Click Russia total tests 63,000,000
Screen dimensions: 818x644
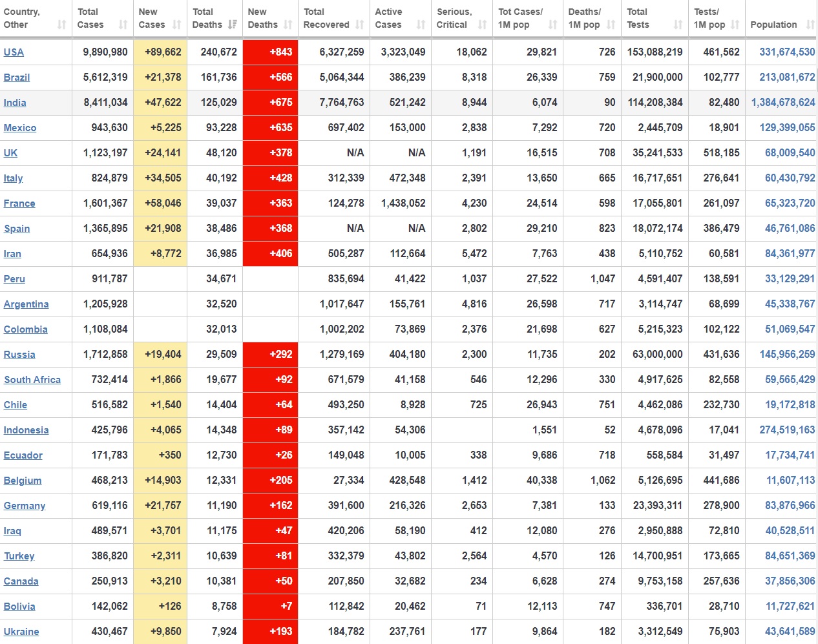pos(658,354)
